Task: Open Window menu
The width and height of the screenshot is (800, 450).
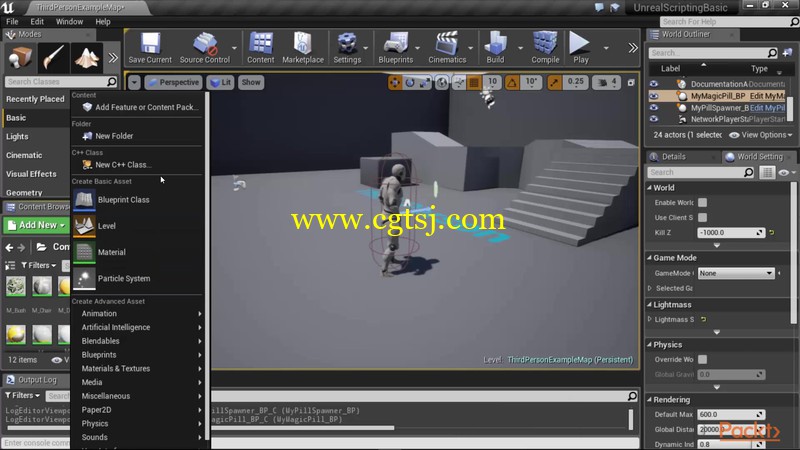Action: [x=69, y=21]
